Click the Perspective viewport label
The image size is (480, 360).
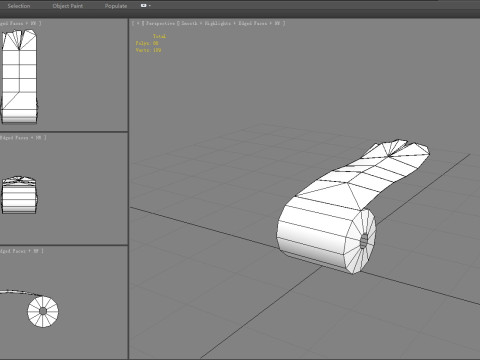click(x=160, y=23)
